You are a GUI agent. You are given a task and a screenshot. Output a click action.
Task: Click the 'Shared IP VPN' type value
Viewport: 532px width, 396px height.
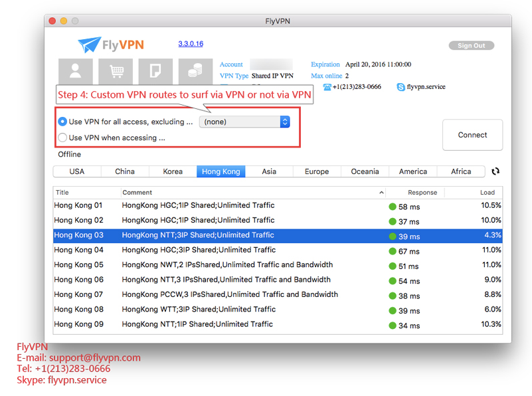(272, 76)
